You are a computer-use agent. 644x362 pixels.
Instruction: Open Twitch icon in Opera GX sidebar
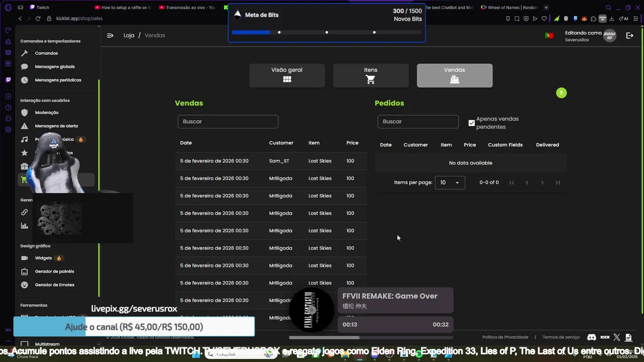[8, 80]
